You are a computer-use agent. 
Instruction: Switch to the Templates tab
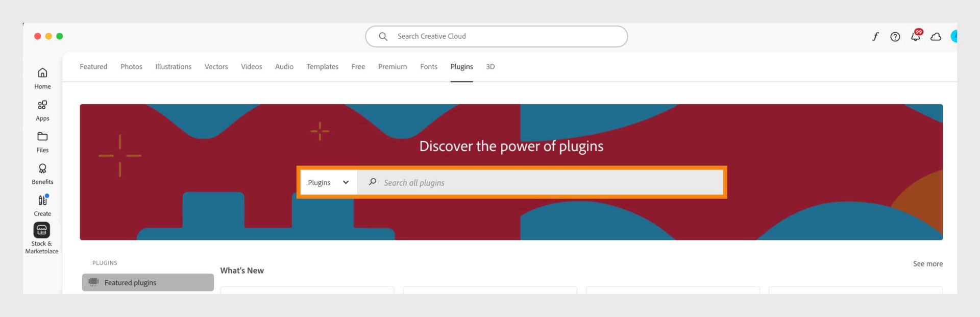pyautogui.click(x=322, y=66)
